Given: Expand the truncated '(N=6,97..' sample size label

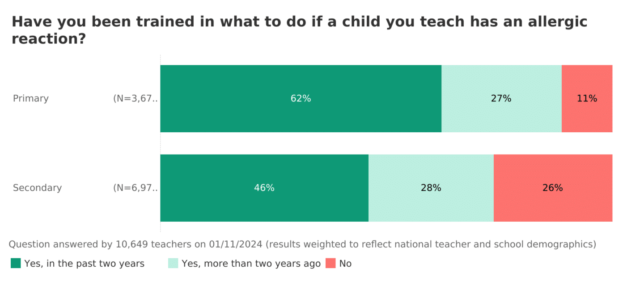Looking at the screenshot, I should 135,188.
